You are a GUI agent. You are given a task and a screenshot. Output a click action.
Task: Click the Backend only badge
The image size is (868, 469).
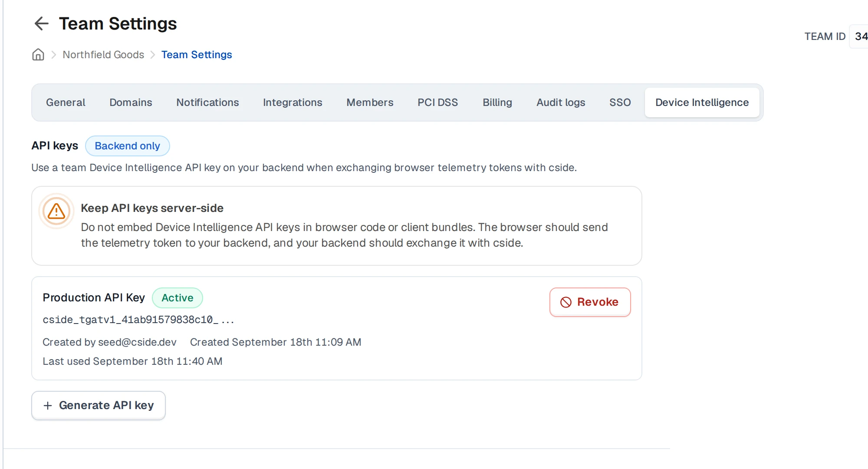pos(127,146)
